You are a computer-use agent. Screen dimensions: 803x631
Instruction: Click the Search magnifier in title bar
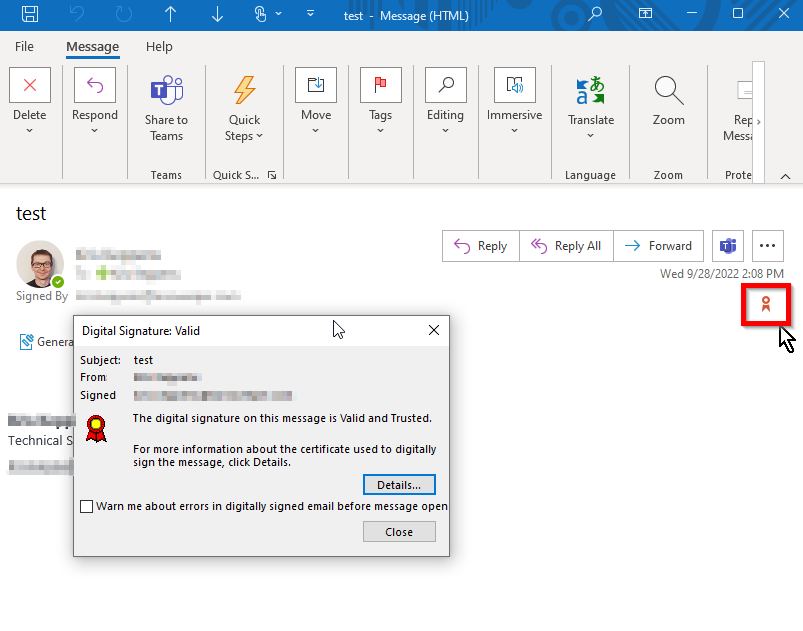pos(595,14)
